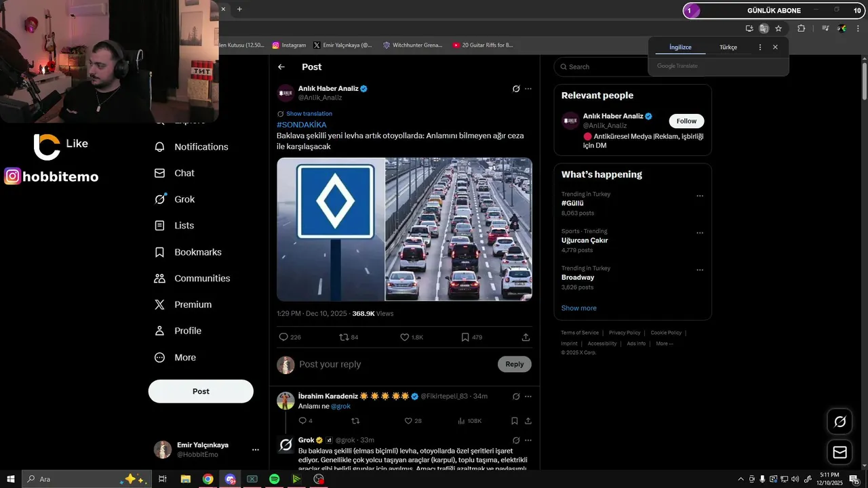Show hidden system tray icons
The width and height of the screenshot is (868, 488).
(741, 479)
